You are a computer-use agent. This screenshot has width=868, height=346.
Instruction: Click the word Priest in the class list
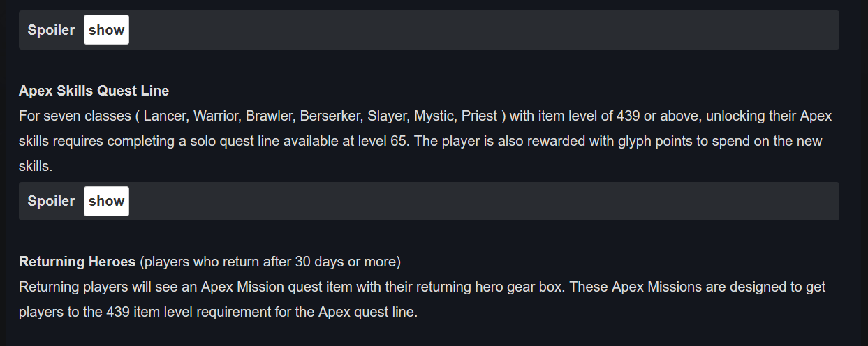[x=479, y=116]
